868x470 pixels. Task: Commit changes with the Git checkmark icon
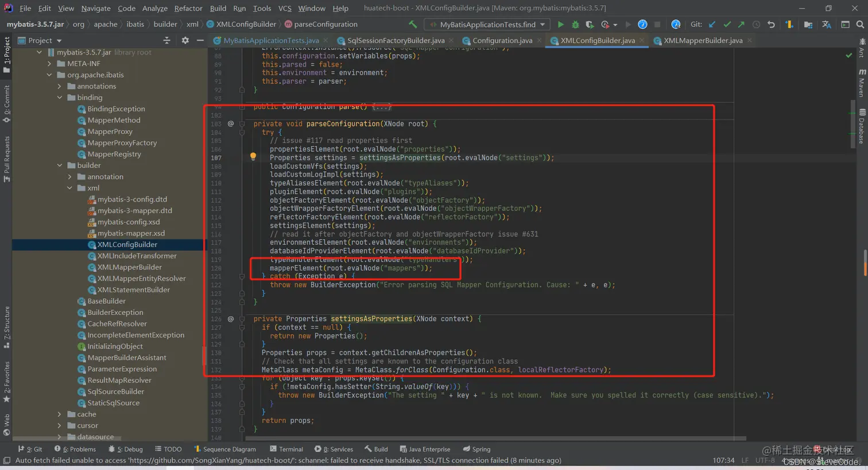pyautogui.click(x=727, y=24)
